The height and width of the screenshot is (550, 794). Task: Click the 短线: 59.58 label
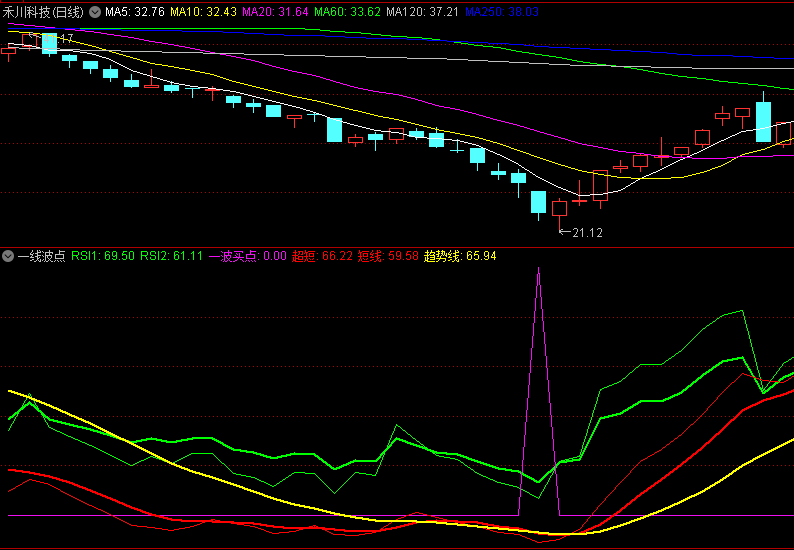tap(388, 256)
